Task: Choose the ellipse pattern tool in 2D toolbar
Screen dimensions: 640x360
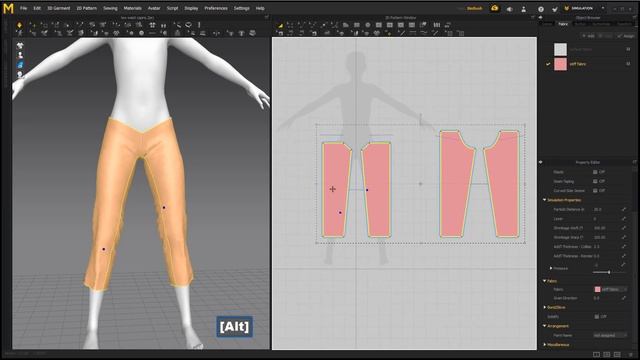Action: point(368,25)
